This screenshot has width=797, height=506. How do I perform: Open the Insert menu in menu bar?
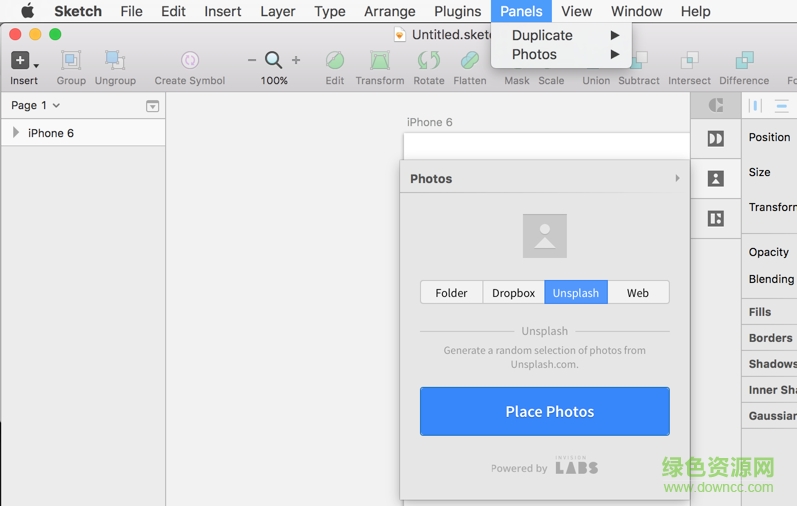(223, 11)
